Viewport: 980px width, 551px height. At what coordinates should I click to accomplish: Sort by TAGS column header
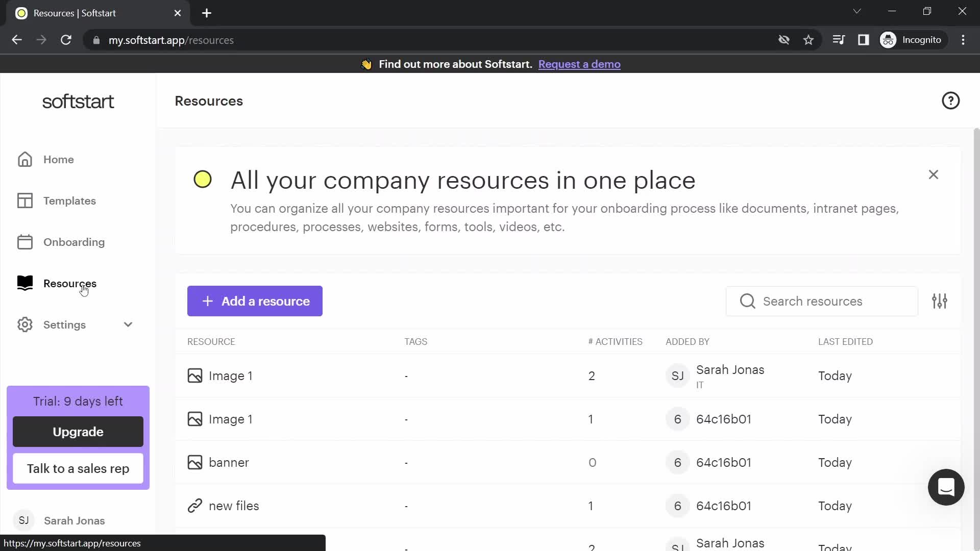415,341
